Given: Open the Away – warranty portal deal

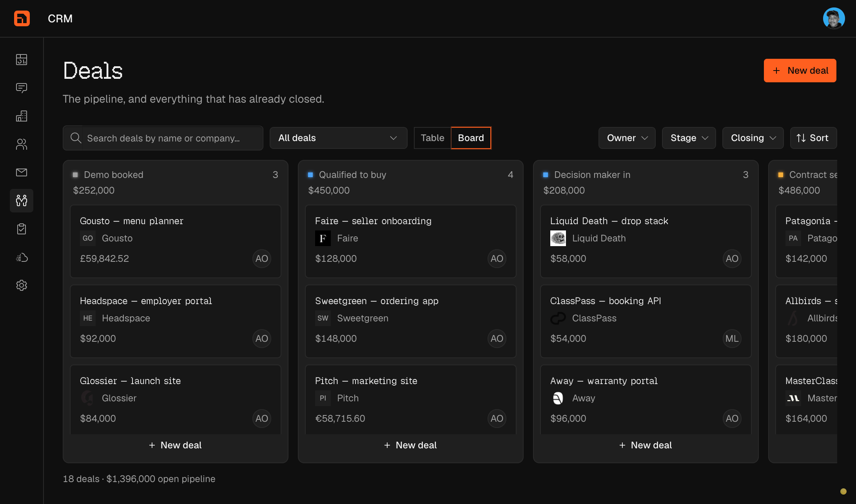Looking at the screenshot, I should pos(646,399).
